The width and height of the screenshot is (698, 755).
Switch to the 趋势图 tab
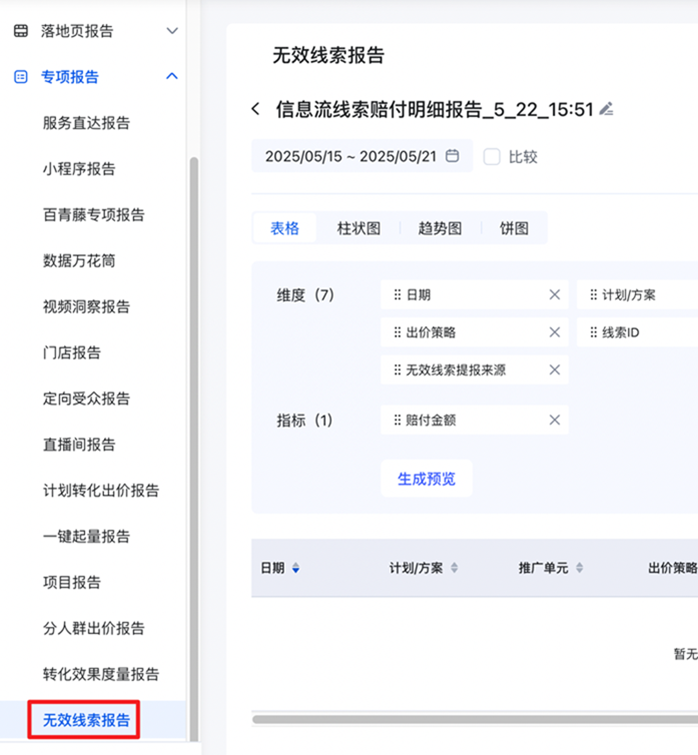[440, 228]
